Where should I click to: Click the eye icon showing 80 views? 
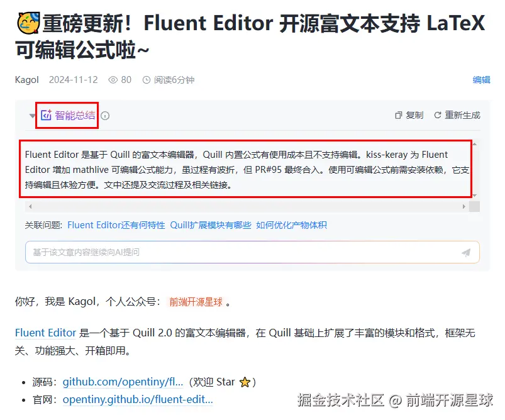pos(113,80)
